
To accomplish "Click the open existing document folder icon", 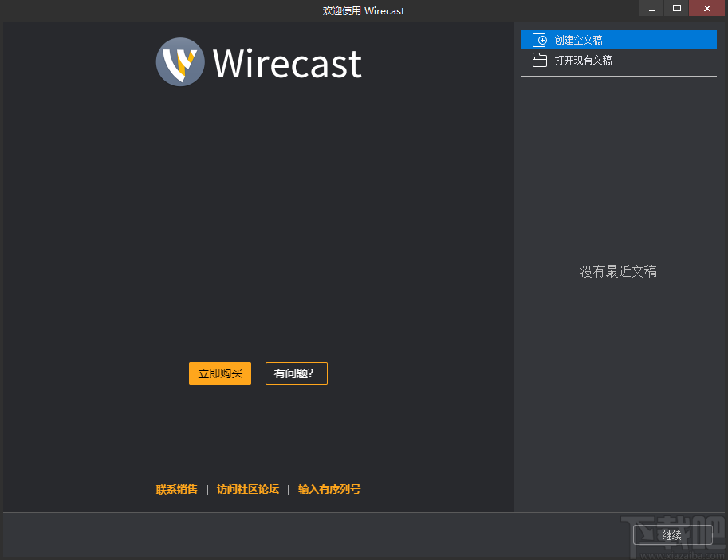I will point(539,59).
